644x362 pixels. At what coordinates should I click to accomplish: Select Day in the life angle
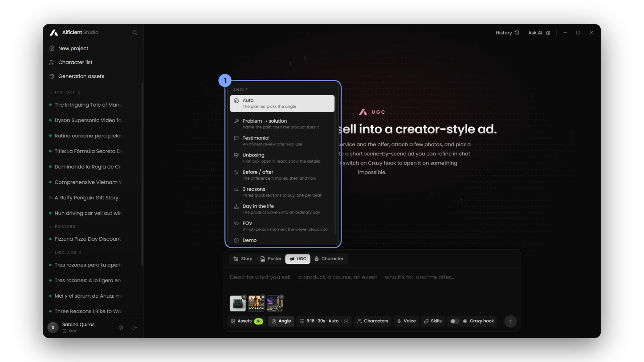(282, 209)
